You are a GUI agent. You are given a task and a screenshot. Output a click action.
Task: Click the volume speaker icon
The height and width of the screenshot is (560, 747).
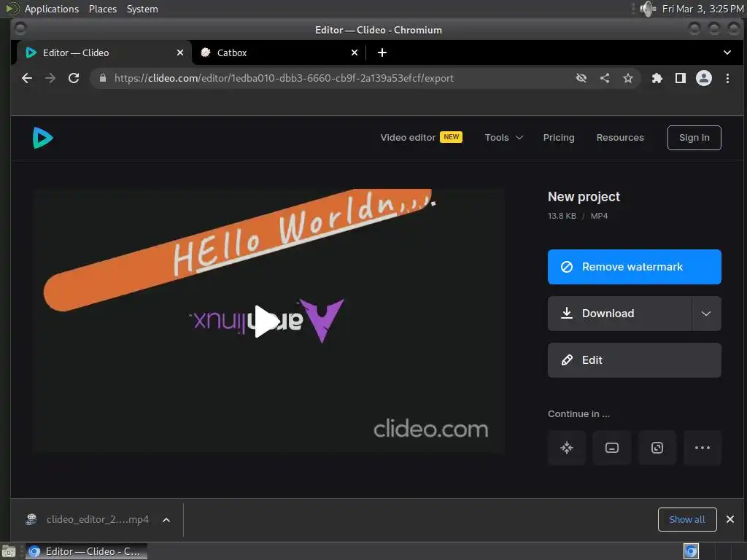pyautogui.click(x=648, y=9)
